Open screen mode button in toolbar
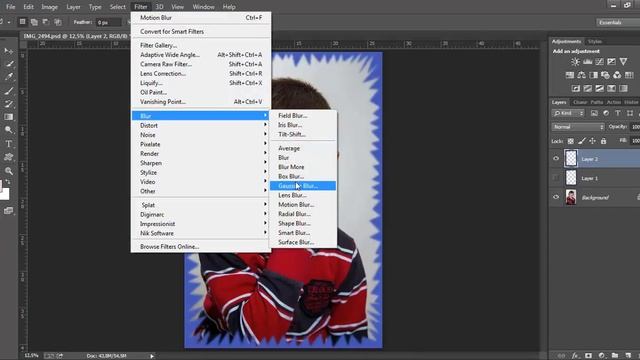The height and width of the screenshot is (360, 640). pyautogui.click(x=9, y=211)
